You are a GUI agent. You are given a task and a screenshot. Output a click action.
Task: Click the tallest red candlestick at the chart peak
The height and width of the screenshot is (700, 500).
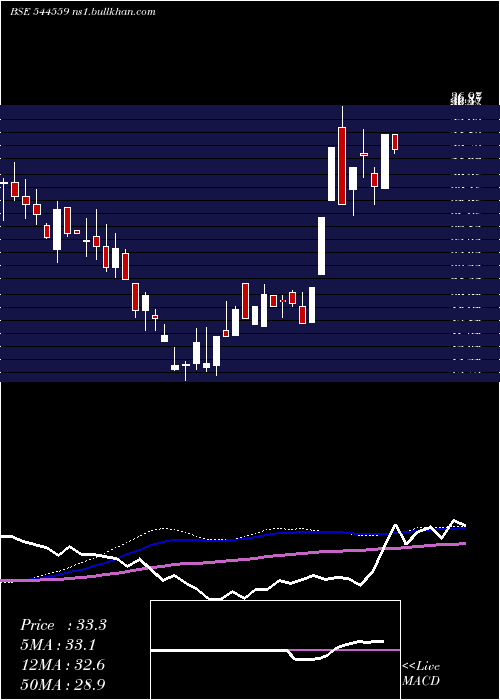point(342,166)
